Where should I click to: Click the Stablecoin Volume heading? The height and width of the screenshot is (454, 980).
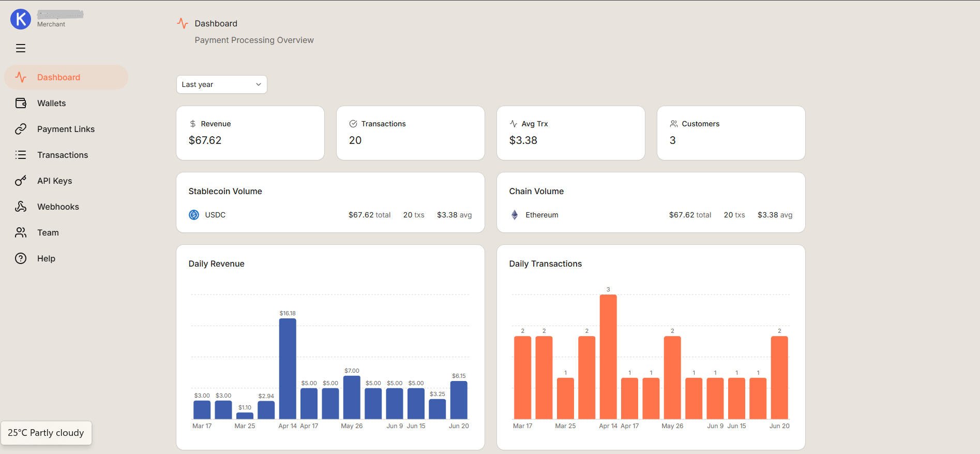pos(225,191)
